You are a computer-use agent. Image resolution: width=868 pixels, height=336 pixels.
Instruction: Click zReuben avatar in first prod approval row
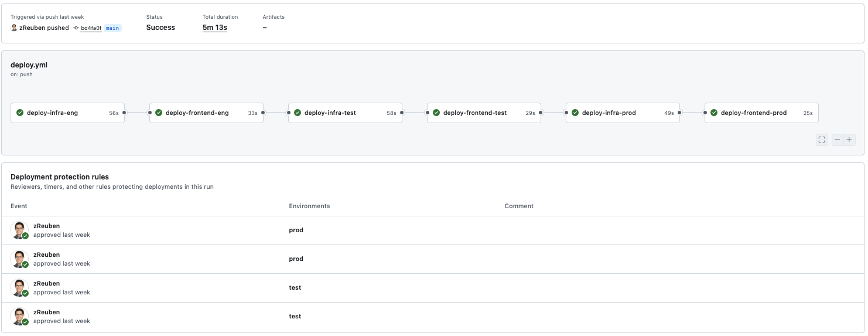pyautogui.click(x=19, y=230)
